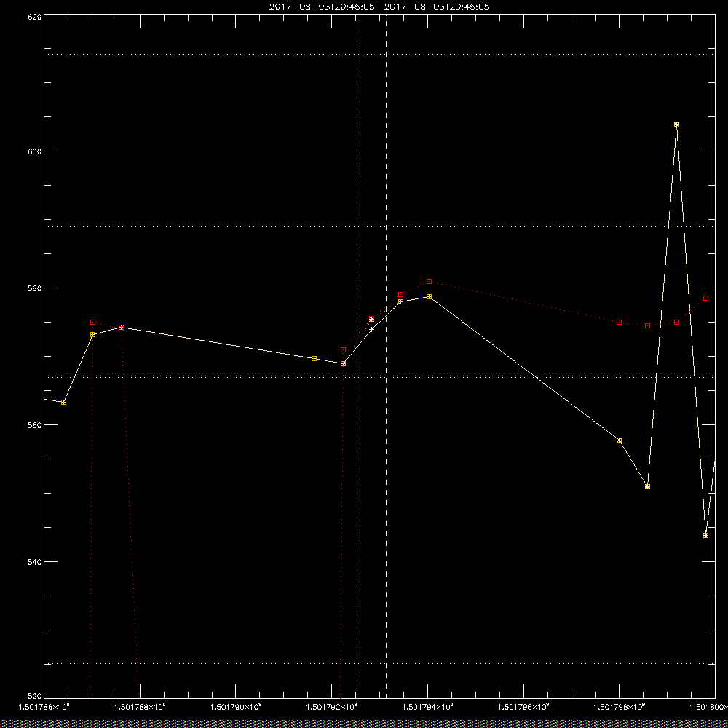Click the first timestamp 2017-08-03T20:45:05 in the title
This screenshot has height=728, width=728.
(322, 7)
